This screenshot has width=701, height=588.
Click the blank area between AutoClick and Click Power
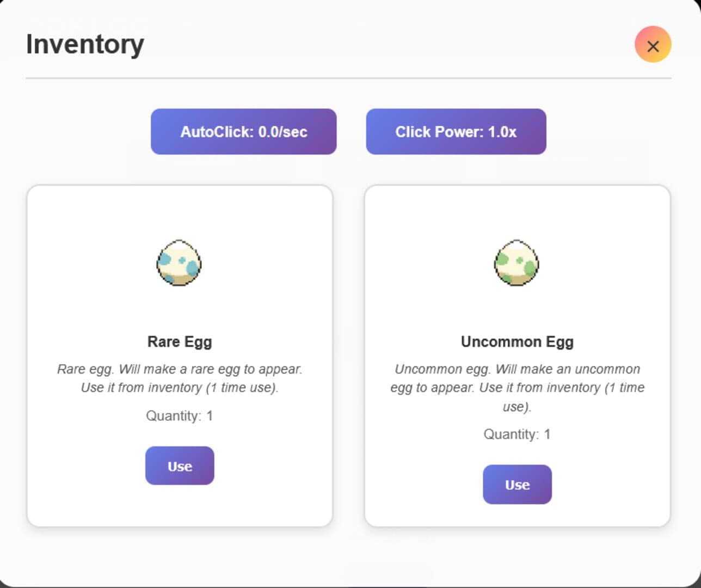click(351, 132)
